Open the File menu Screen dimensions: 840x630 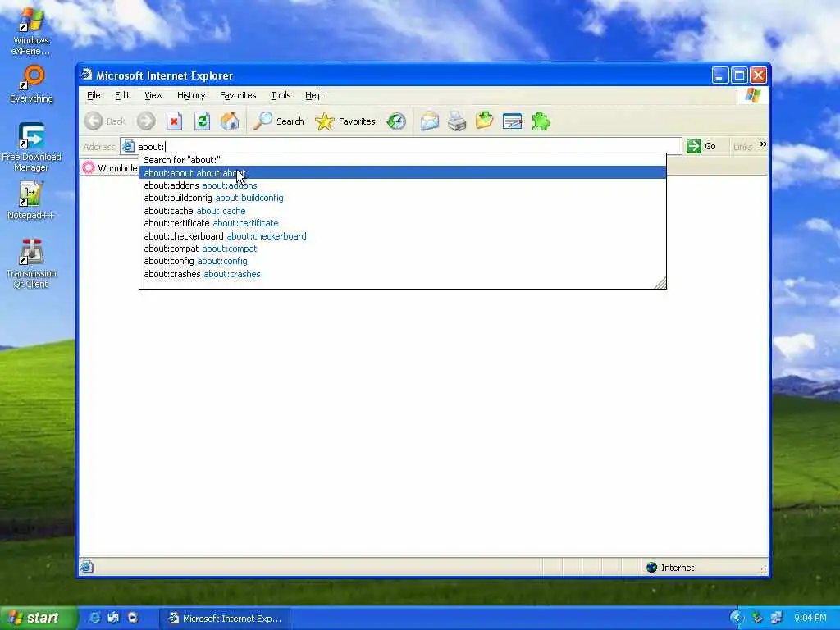click(94, 95)
